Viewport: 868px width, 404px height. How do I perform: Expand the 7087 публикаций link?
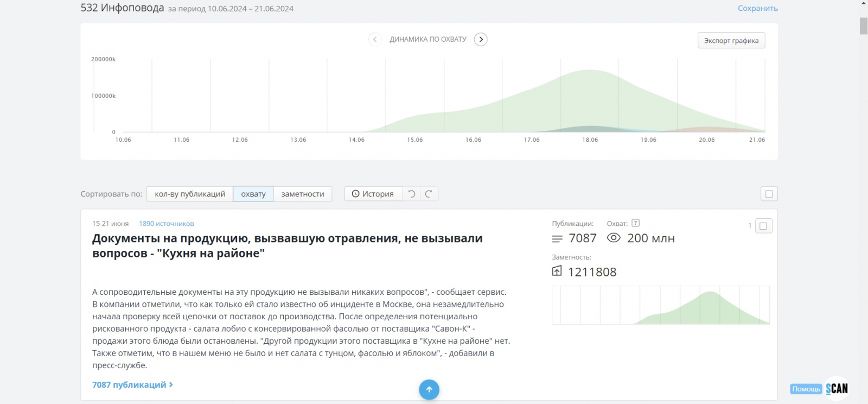[132, 384]
